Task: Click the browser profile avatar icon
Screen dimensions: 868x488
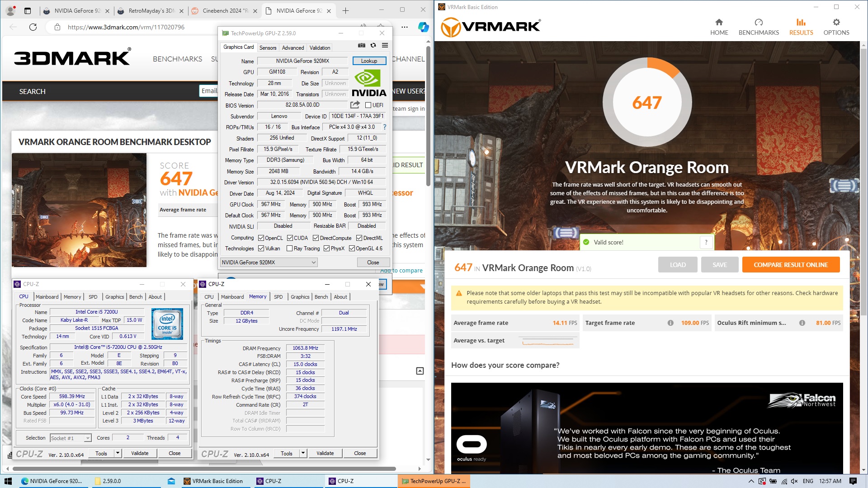Action: click(11, 11)
